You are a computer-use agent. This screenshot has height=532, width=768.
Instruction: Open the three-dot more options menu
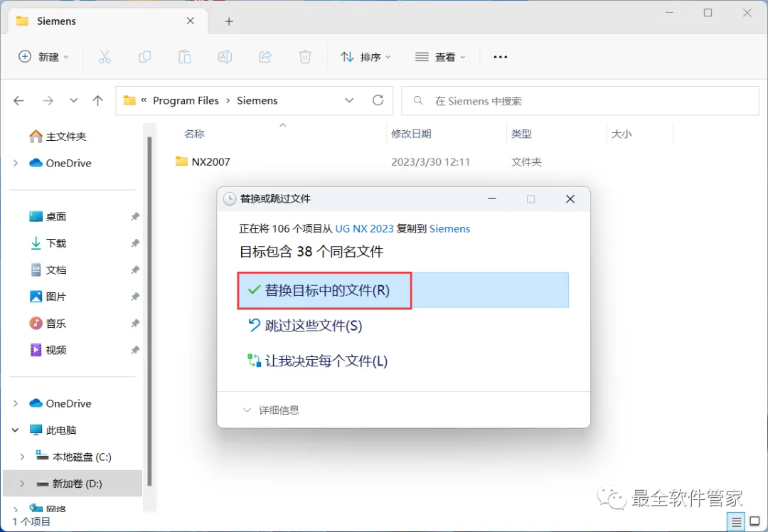[500, 57]
